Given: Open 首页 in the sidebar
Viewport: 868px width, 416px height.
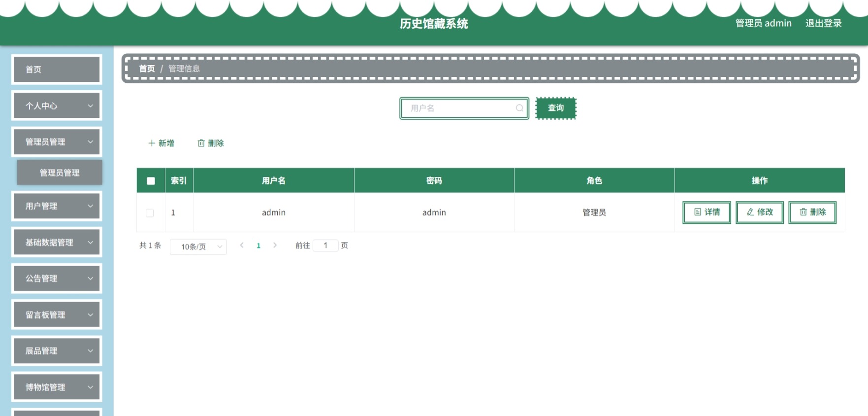Looking at the screenshot, I should [x=57, y=69].
